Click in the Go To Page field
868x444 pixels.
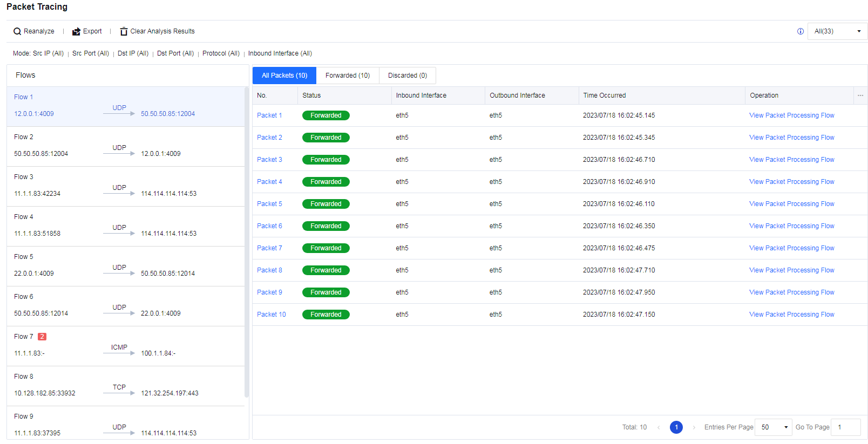[x=845, y=427]
